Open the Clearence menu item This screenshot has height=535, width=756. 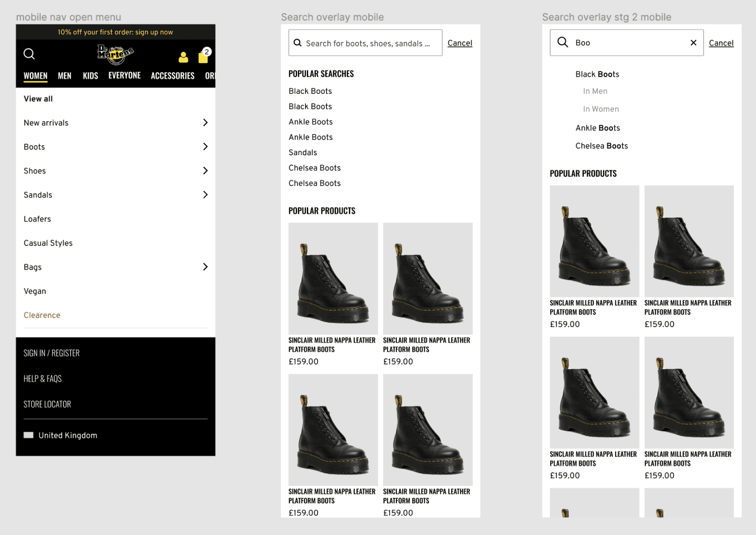coord(42,315)
